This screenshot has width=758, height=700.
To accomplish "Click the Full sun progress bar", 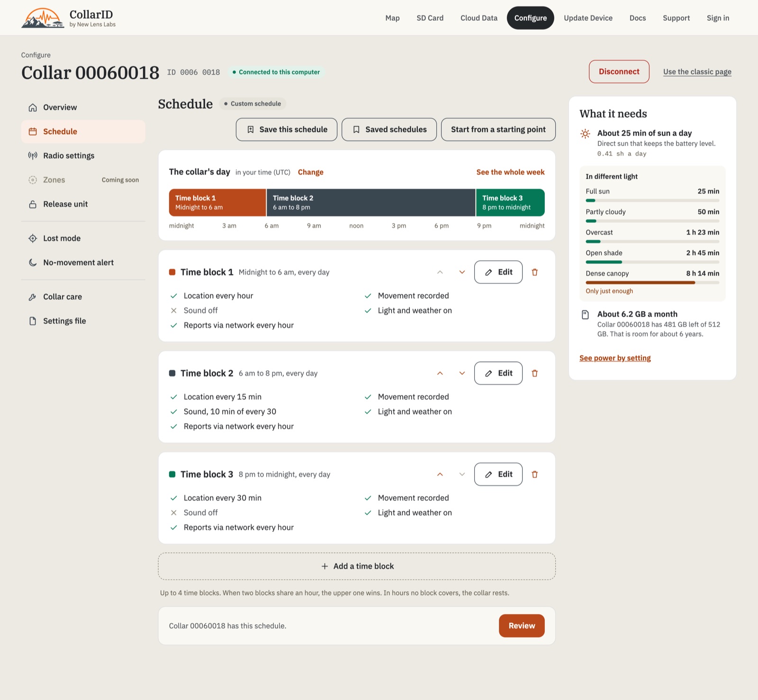I will coord(652,200).
